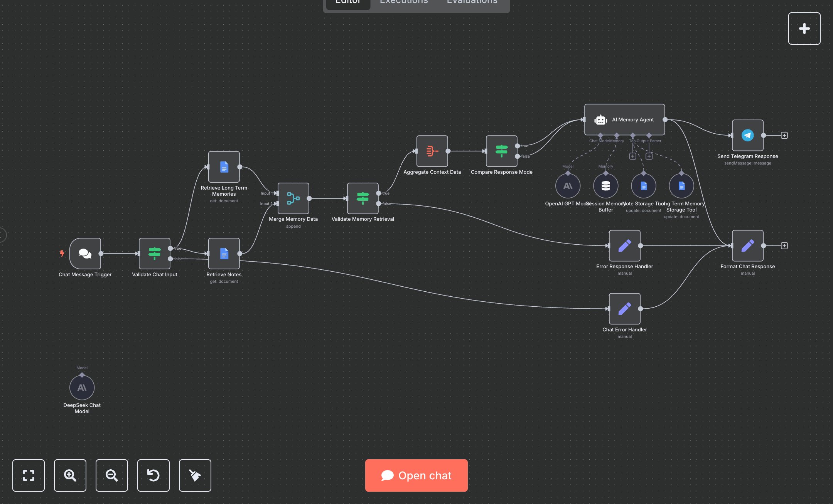The image size is (833, 504).
Task: Click the Session Memory Buffer node
Action: [605, 186]
